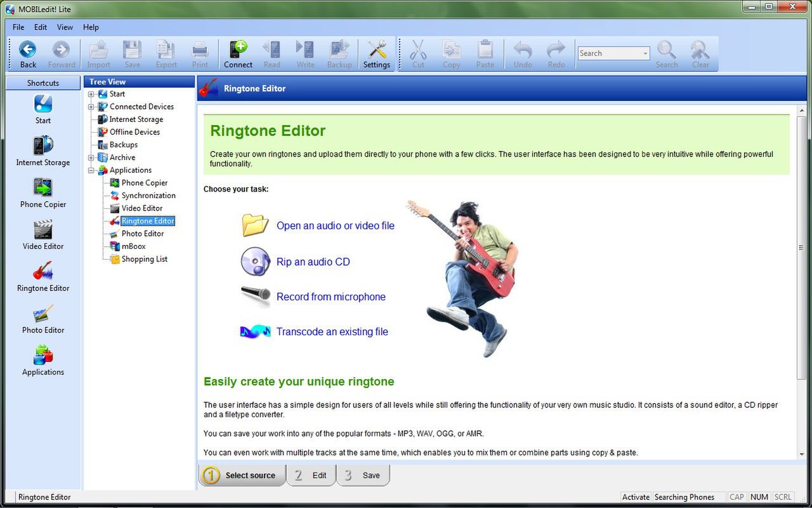Select Offline Devices in tree
This screenshot has height=508, width=812.
tap(134, 132)
